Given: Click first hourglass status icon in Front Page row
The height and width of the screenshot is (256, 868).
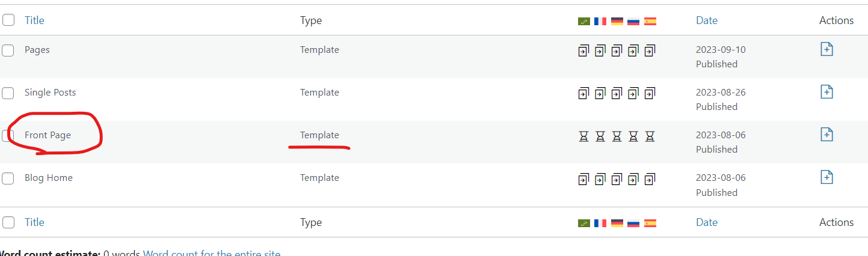Looking at the screenshot, I should (583, 136).
